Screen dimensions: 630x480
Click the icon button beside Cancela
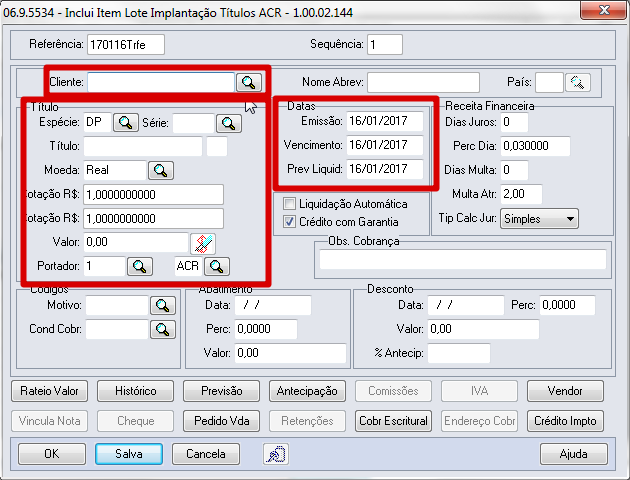click(x=276, y=454)
